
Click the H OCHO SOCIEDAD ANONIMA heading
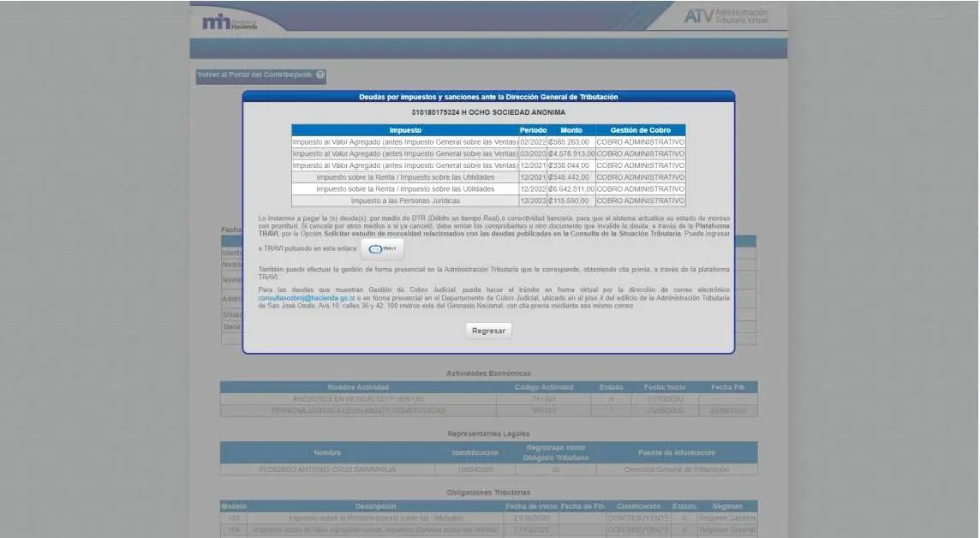(x=488, y=112)
